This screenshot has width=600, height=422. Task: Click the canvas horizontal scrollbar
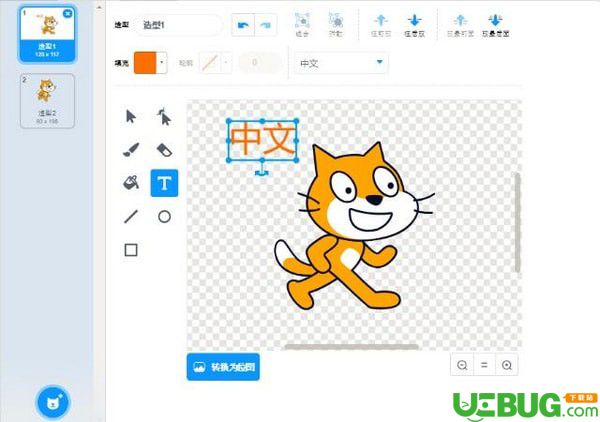352,347
